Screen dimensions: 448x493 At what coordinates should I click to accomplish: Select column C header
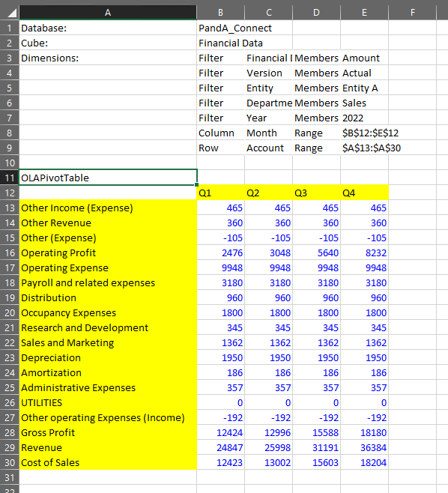269,12
